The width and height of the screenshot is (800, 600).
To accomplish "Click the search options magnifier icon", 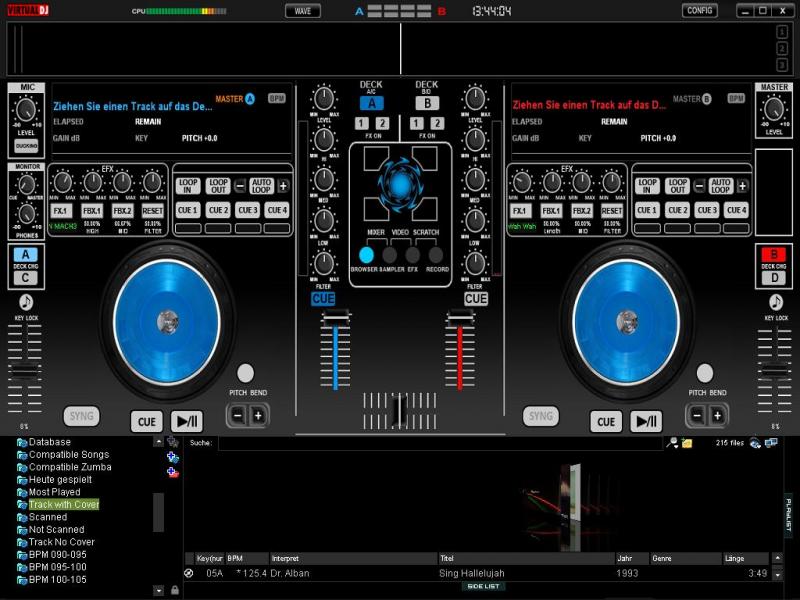I will (673, 443).
